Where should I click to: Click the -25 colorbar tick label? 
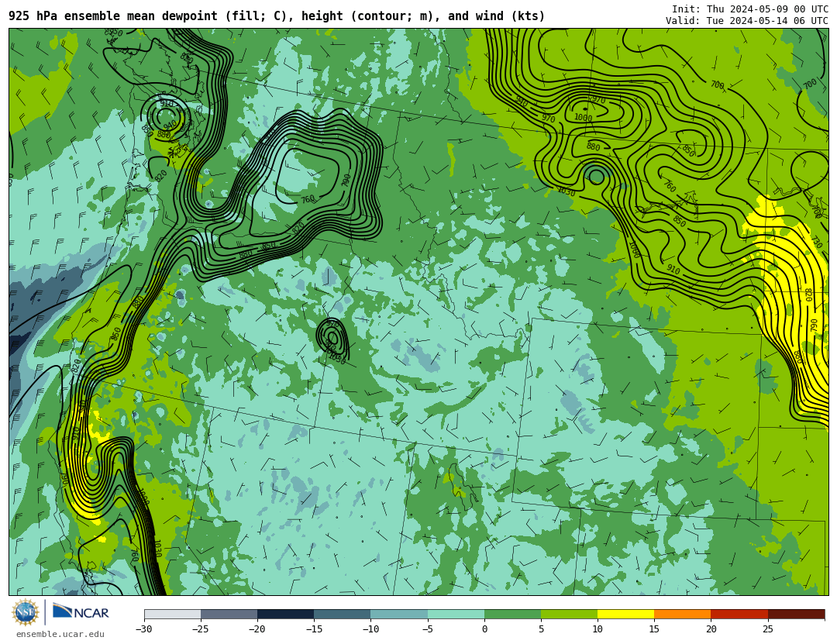(x=200, y=629)
